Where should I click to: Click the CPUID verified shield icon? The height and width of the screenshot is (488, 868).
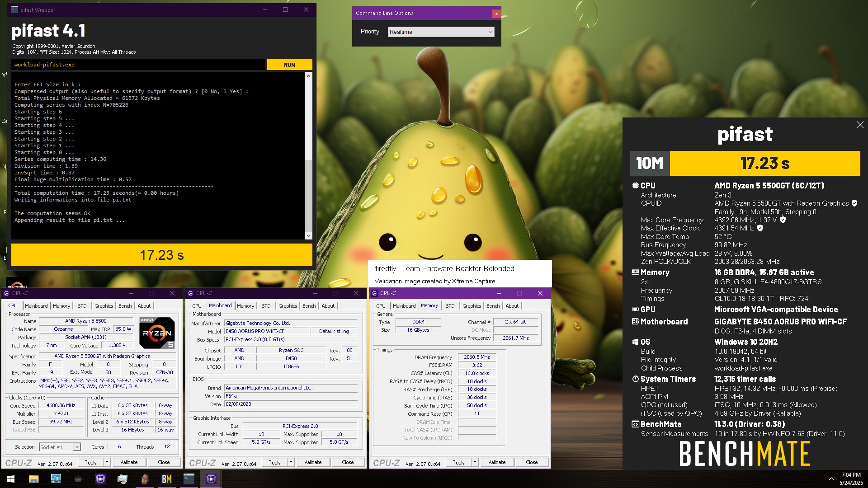tap(854, 203)
